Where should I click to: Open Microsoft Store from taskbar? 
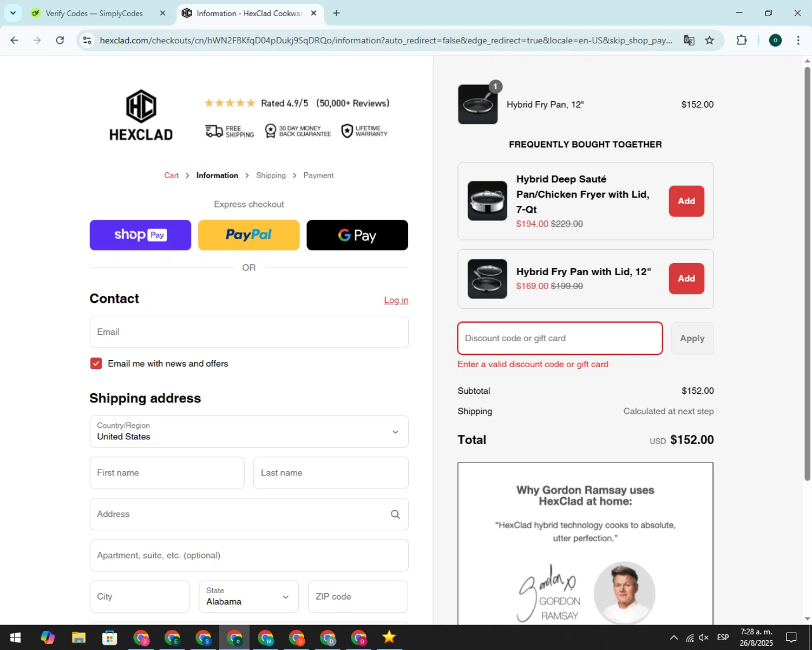(x=110, y=638)
